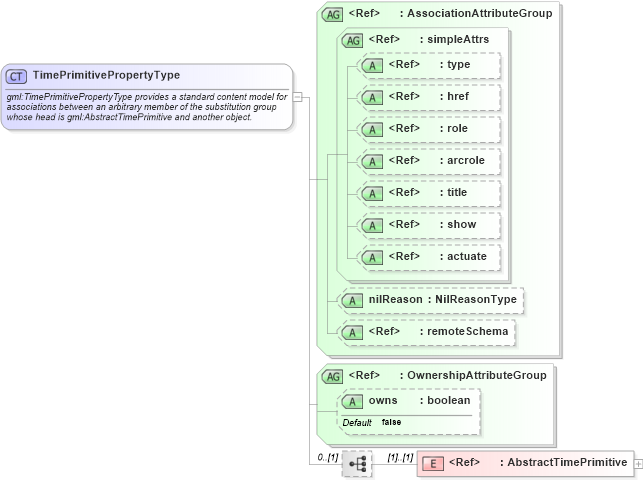Select the OwnershipAttributeGroup label
The height and width of the screenshot is (481, 643).
coord(477,375)
